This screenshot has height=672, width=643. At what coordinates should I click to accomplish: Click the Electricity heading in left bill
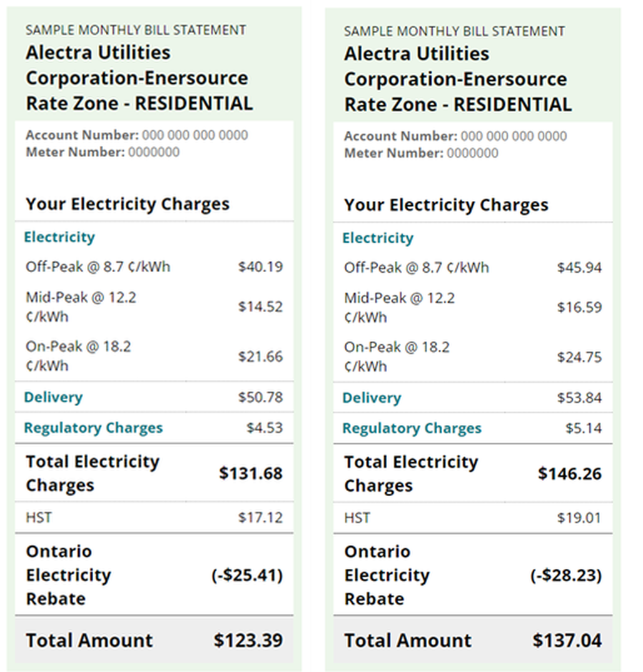pyautogui.click(x=59, y=237)
